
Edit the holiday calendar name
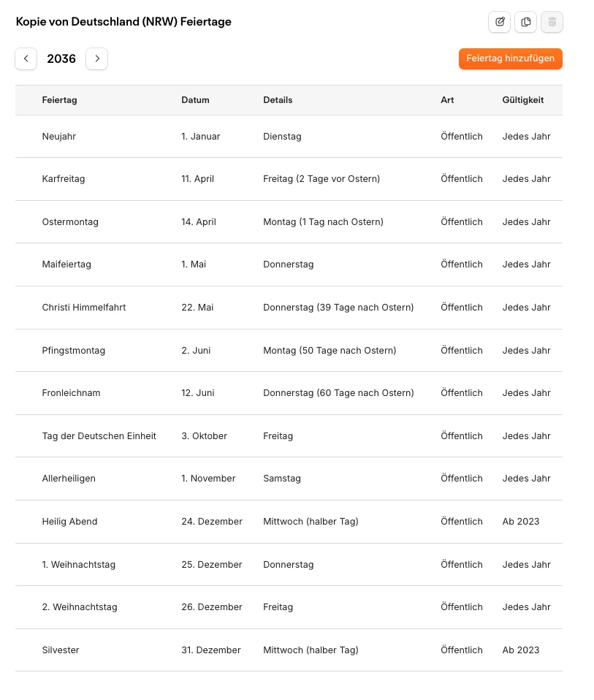pyautogui.click(x=500, y=22)
